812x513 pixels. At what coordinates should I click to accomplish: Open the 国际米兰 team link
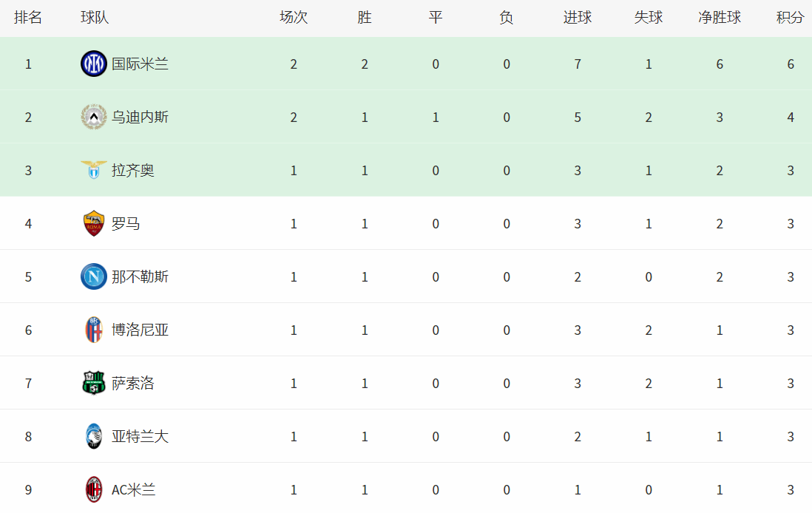(140, 64)
